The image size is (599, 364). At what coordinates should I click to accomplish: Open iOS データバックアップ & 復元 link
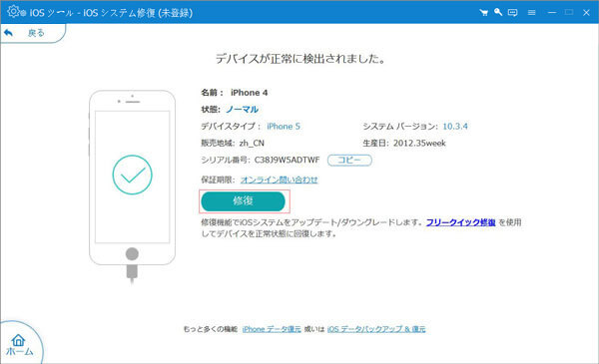coord(376,329)
